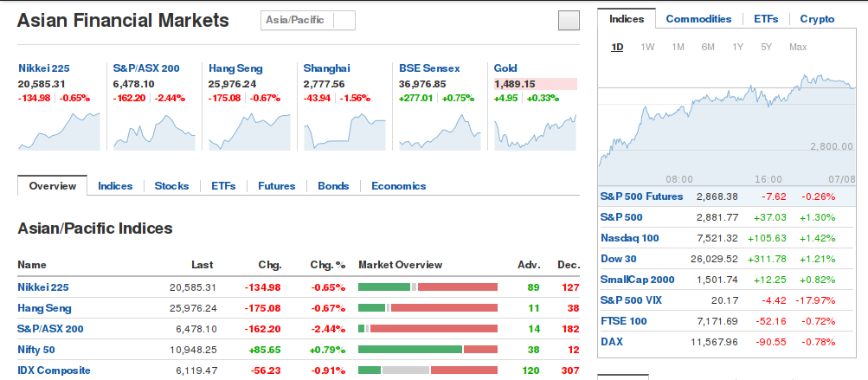
Task: Switch to the ETFs tab below tickers
Action: click(x=223, y=186)
